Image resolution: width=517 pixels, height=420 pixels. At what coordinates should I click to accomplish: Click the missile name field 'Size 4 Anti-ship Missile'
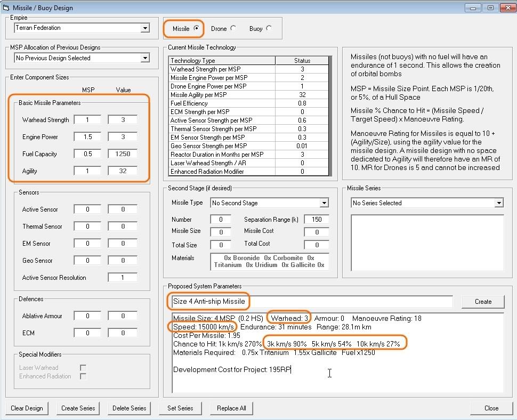coord(312,301)
